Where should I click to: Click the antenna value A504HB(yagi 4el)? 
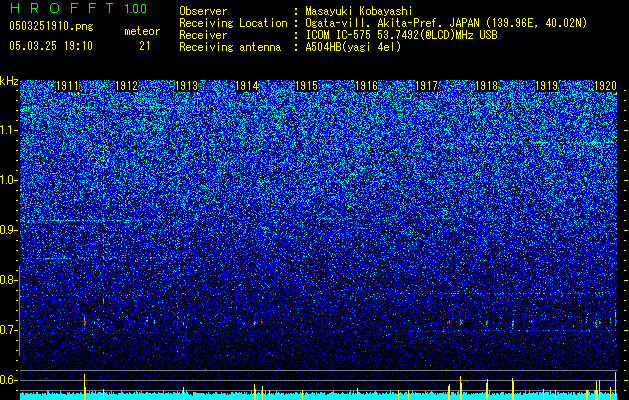click(353, 47)
